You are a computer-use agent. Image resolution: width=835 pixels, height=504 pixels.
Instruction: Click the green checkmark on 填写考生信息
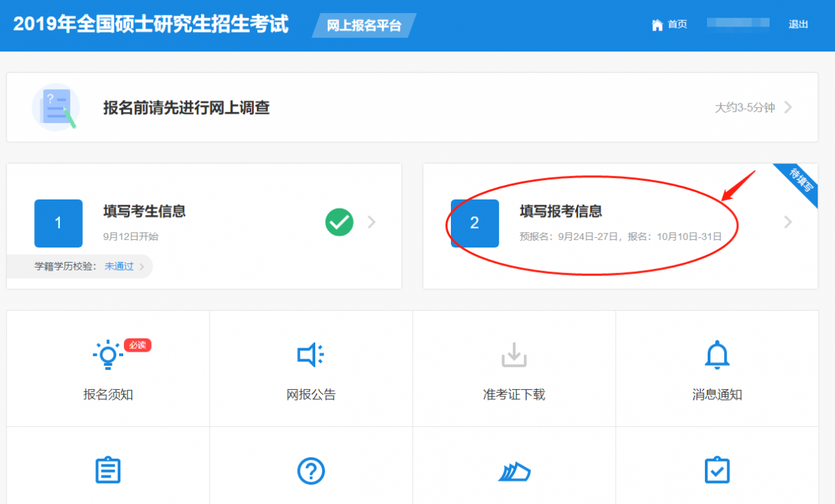coord(339,222)
